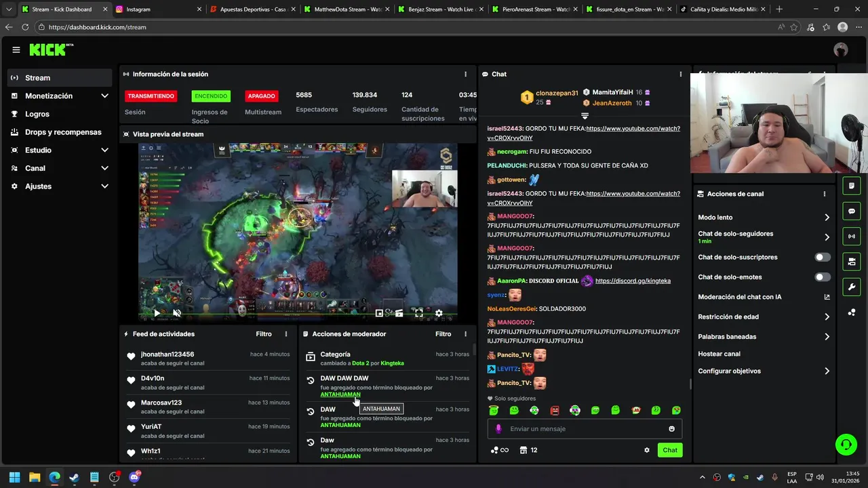Viewport: 868px width, 488px height.
Task: Open the emoji picker in message box
Action: [672, 428]
